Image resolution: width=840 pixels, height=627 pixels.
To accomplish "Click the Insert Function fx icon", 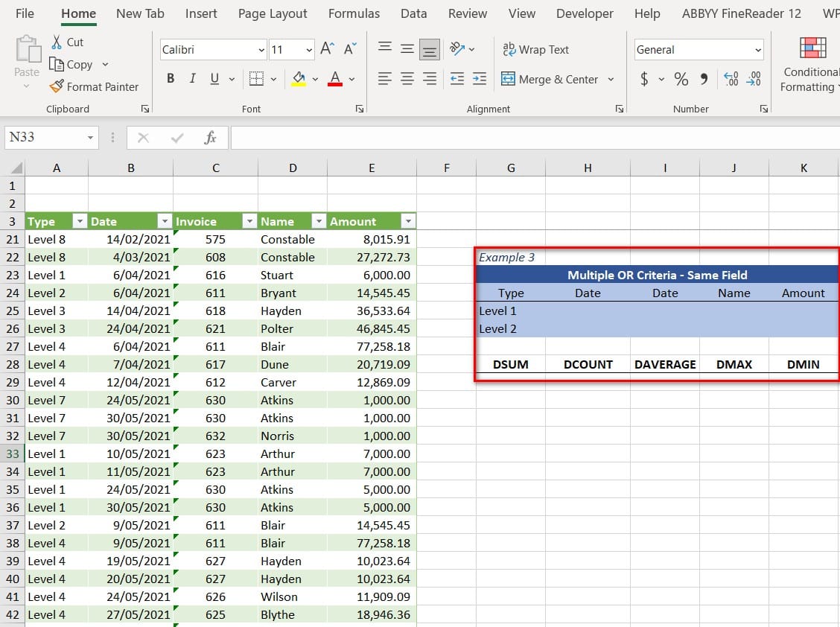I will [211, 137].
